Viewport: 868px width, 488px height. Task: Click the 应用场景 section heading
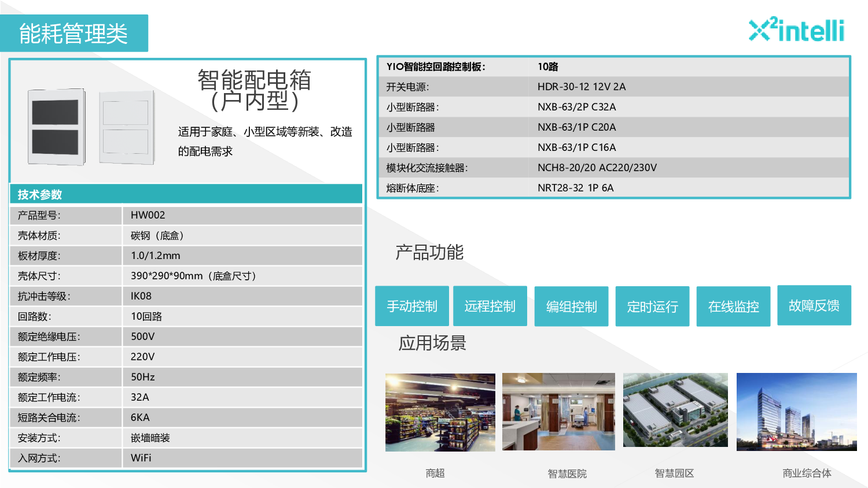click(432, 343)
